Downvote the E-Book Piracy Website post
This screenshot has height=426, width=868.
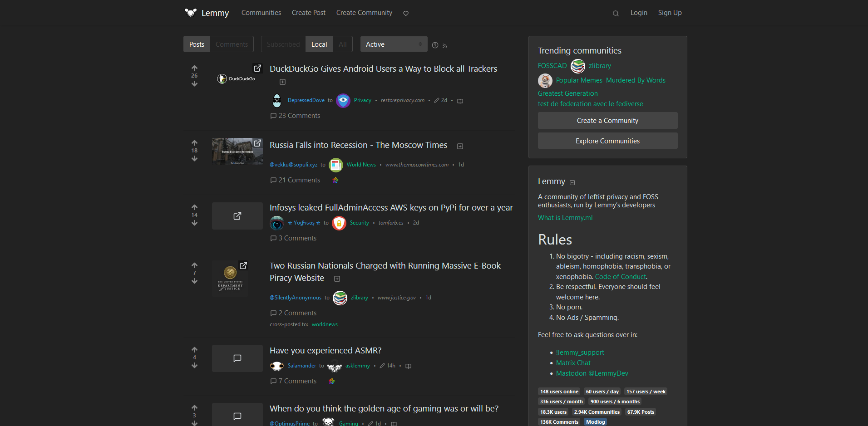tap(194, 281)
